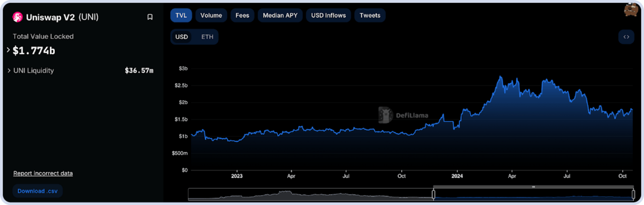Click the $500m y-axis label

point(180,153)
